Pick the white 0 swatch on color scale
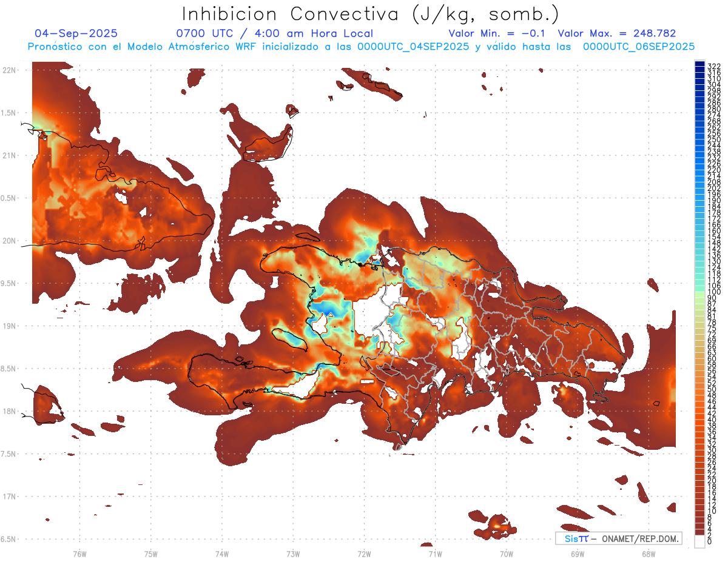The width and height of the screenshot is (728, 562). click(699, 543)
